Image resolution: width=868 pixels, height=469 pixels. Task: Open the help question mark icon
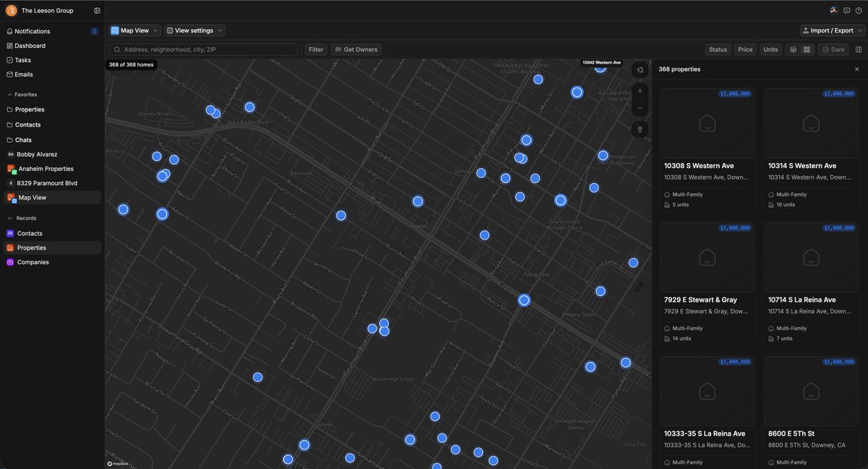click(859, 10)
